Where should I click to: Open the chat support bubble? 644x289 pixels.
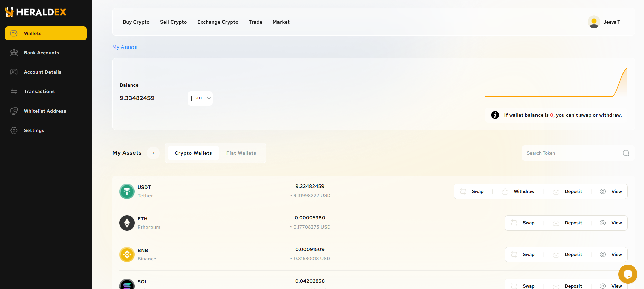[628, 274]
